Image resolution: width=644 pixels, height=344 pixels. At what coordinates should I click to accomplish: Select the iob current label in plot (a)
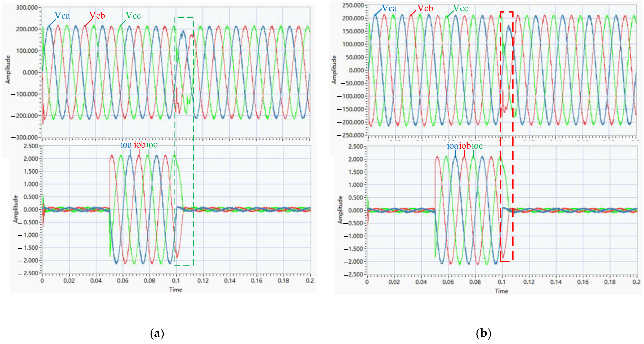point(140,145)
